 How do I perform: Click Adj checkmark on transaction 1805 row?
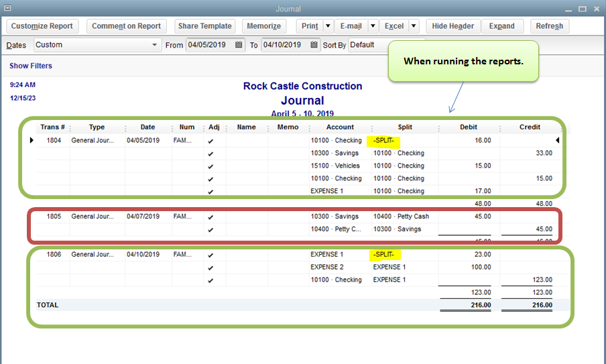210,217
